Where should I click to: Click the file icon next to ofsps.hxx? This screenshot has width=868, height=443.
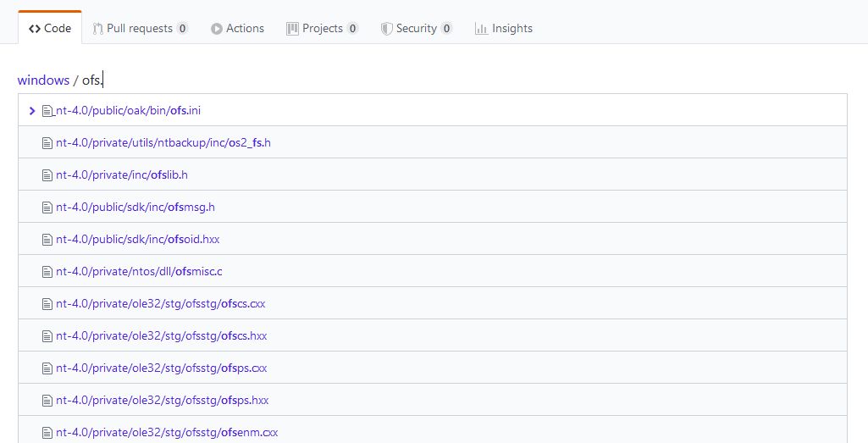tap(47, 401)
